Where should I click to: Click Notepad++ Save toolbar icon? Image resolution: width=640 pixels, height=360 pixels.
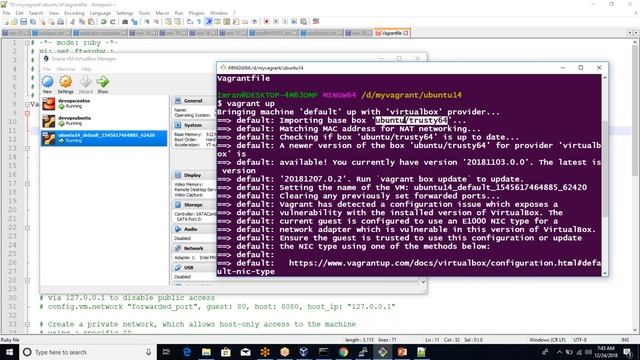[24, 22]
